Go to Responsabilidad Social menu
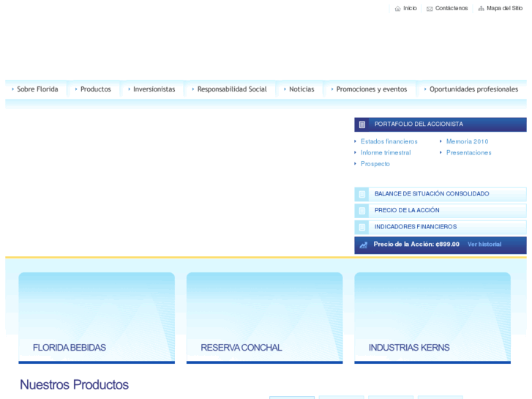Viewport: 532px width, 399px height. pos(232,89)
